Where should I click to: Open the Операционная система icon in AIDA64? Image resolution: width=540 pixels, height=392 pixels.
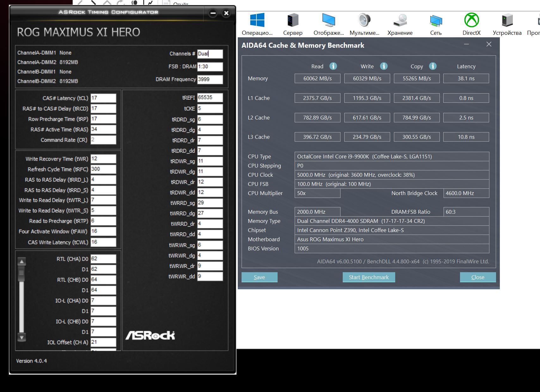tap(257, 20)
